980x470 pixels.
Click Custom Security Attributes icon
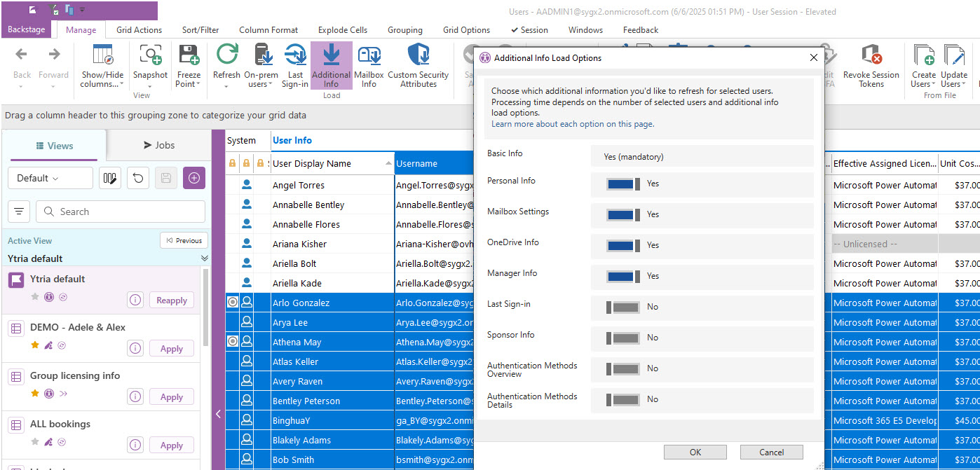coord(418,56)
